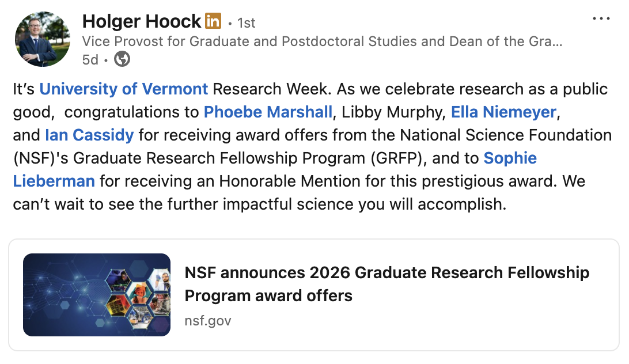Image resolution: width=629 pixels, height=364 pixels.
Task: Click the globe public visibility icon
Action: click(122, 59)
